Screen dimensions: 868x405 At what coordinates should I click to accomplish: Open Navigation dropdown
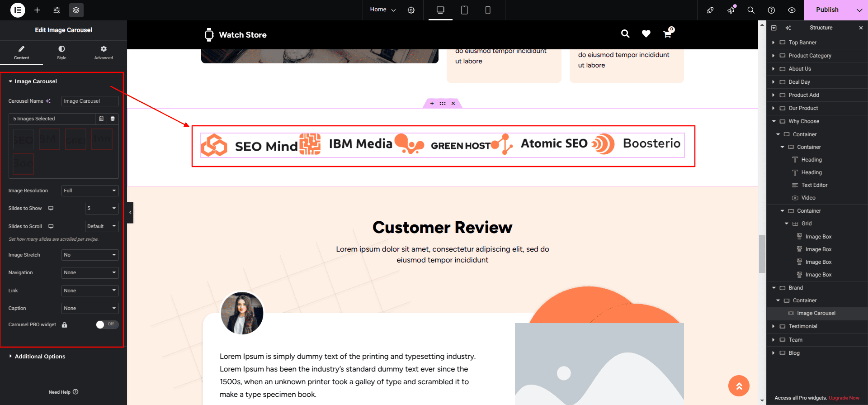[90, 272]
